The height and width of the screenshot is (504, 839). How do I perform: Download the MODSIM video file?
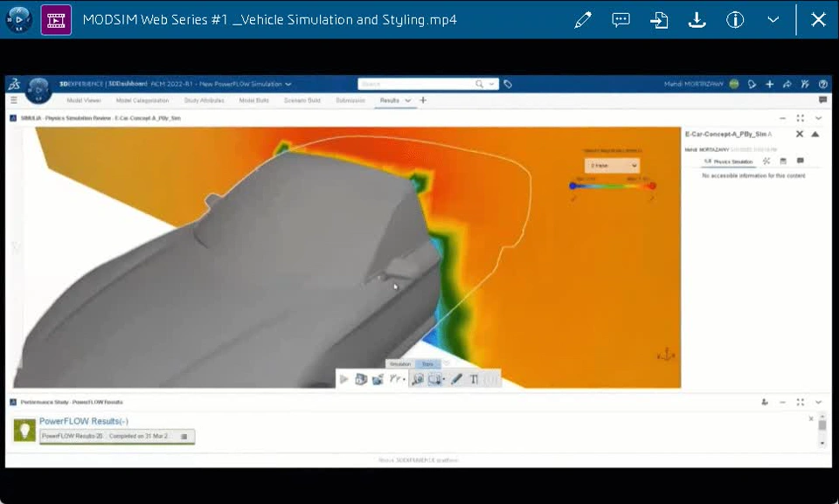pyautogui.click(x=697, y=20)
